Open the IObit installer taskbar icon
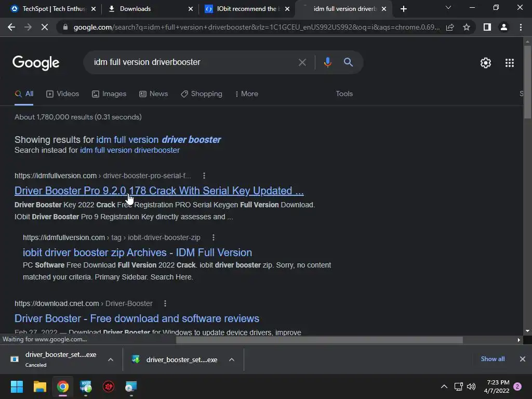The image size is (532, 399). pos(86,387)
